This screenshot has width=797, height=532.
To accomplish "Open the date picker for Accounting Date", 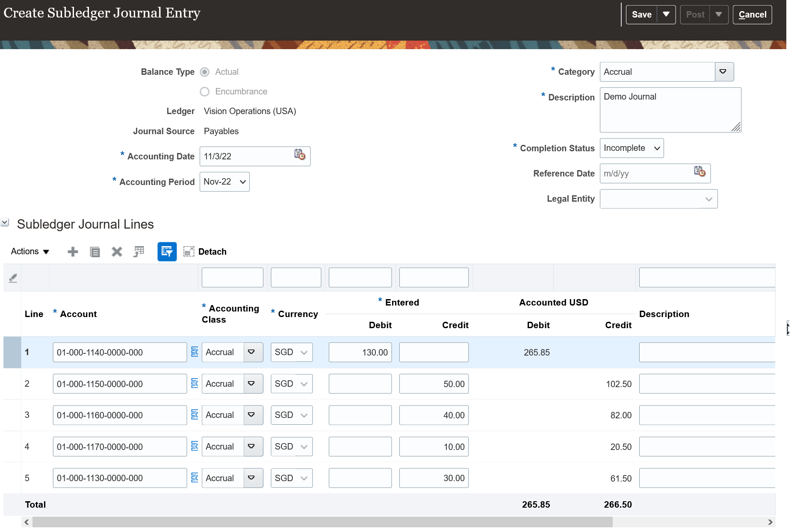I will pos(299,156).
